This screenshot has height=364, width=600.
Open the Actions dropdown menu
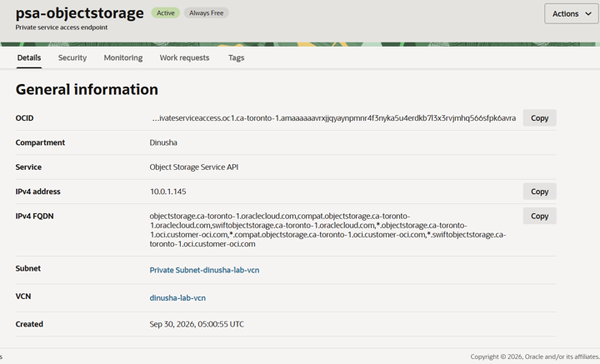click(x=572, y=14)
